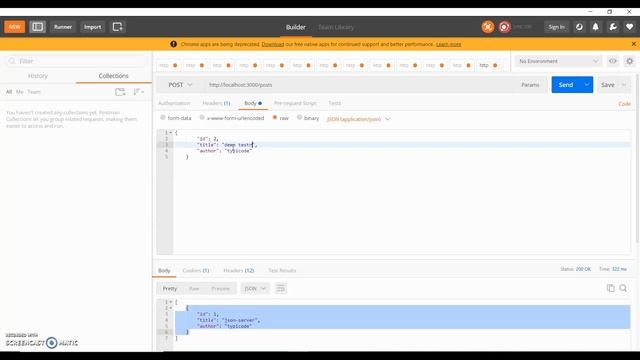
Task: Open the sort collections dropdown
Action: [x=138, y=92]
